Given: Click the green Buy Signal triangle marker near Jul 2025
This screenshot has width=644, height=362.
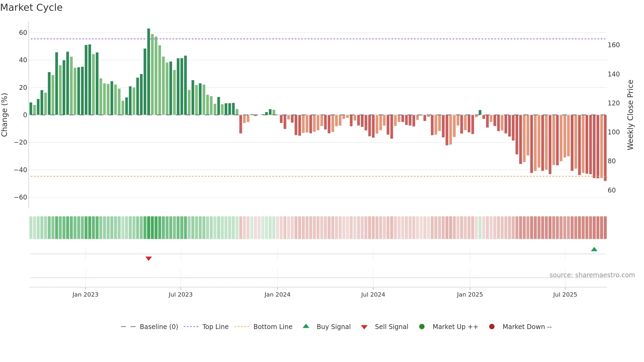Looking at the screenshot, I should click(x=594, y=249).
